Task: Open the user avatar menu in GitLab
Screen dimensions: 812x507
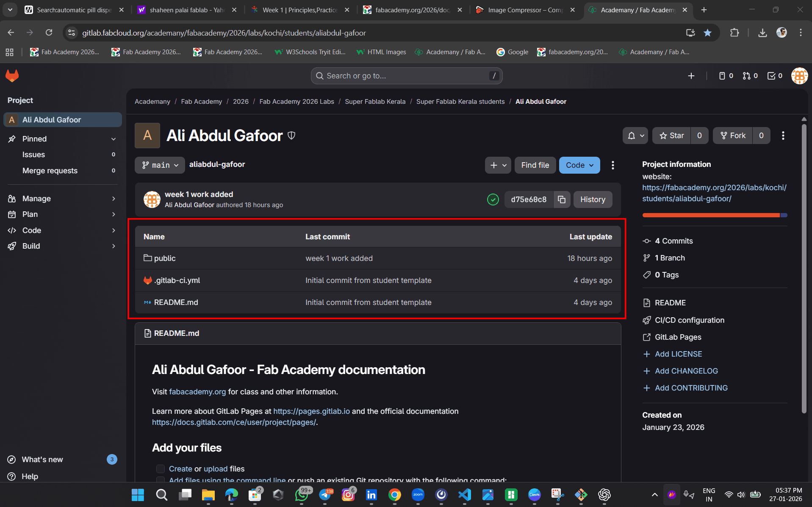Action: click(x=799, y=76)
